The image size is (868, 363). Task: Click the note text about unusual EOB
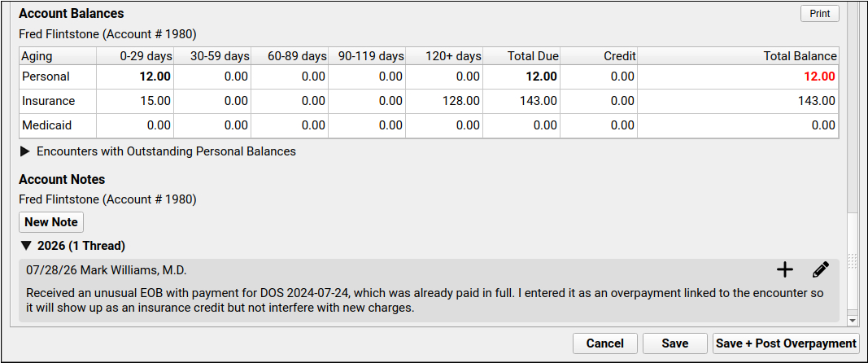425,300
